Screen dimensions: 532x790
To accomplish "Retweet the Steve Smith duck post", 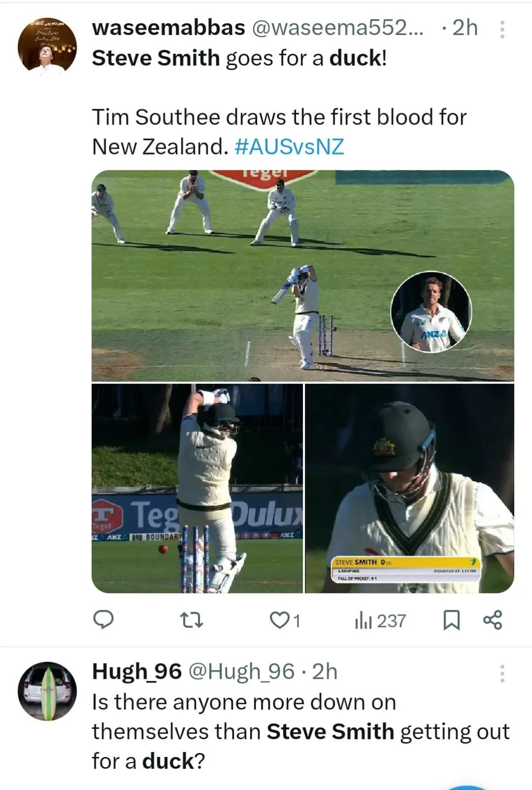I will (191, 620).
